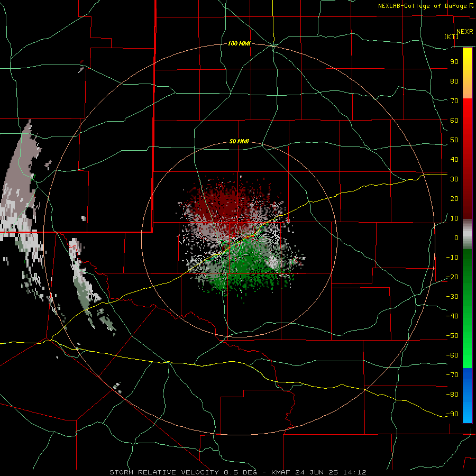Image resolution: width=476 pixels, height=476 pixels.
Task: Click the "30" scale value
Action: [454, 179]
